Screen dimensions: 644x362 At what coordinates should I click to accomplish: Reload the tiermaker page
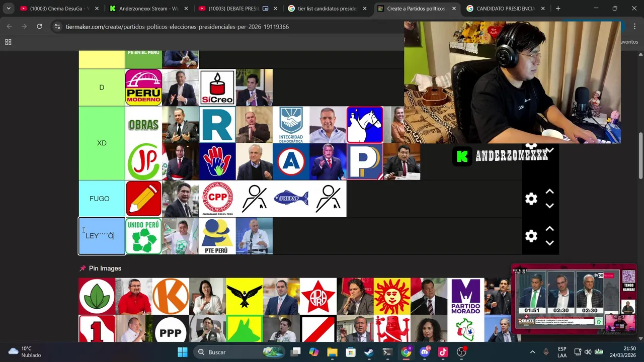[39, 27]
